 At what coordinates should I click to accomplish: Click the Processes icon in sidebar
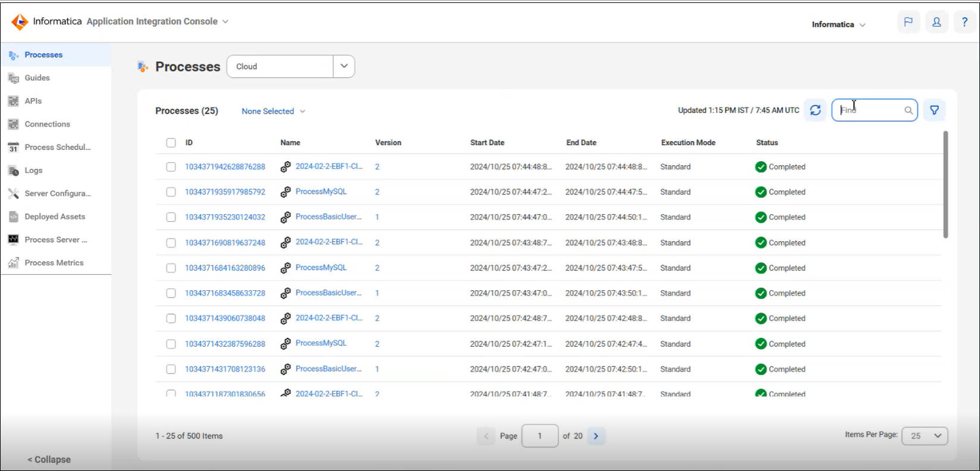click(14, 55)
